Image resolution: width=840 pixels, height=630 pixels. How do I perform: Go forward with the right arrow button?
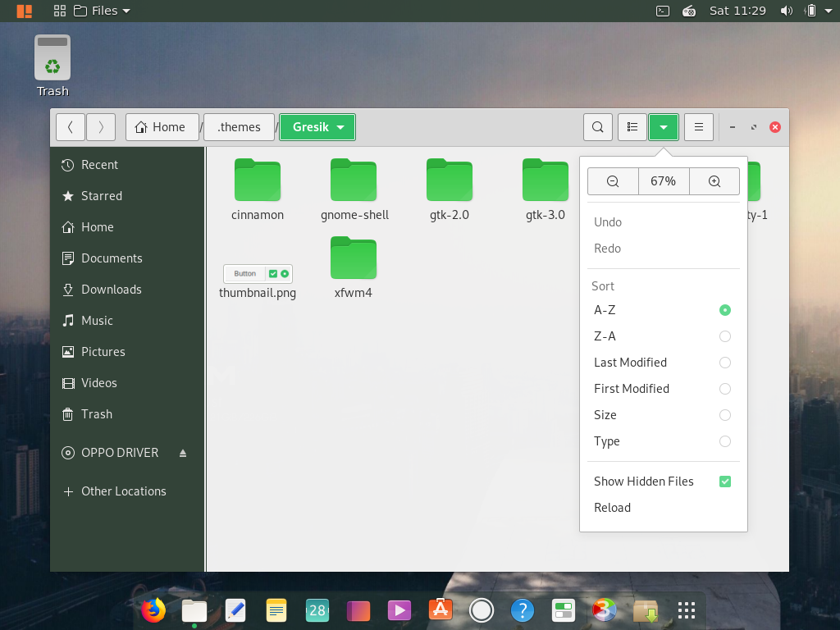(x=101, y=127)
